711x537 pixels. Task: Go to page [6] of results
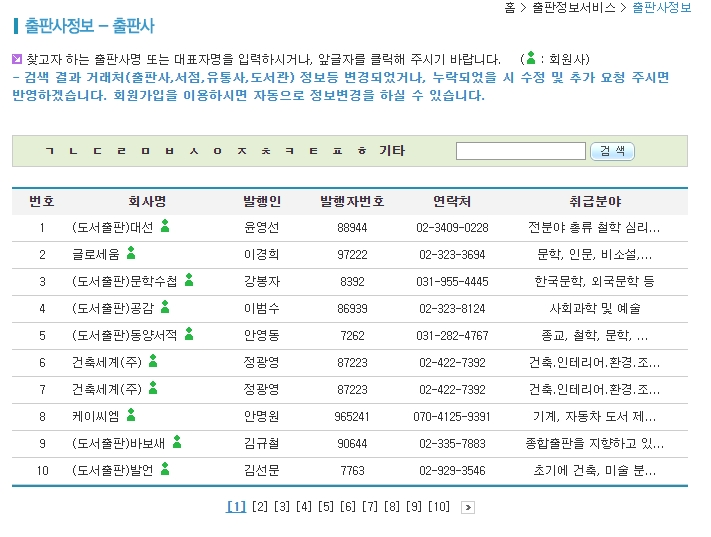pos(348,507)
